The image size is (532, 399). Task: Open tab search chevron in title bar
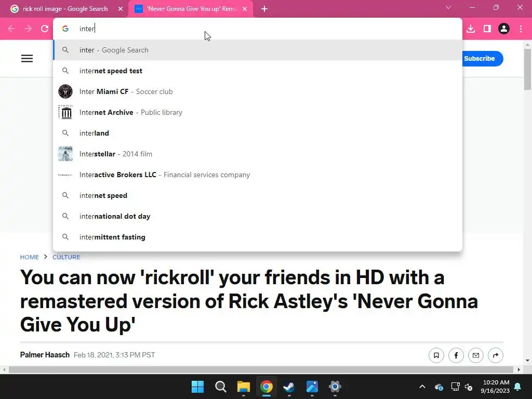pyautogui.click(x=448, y=7)
